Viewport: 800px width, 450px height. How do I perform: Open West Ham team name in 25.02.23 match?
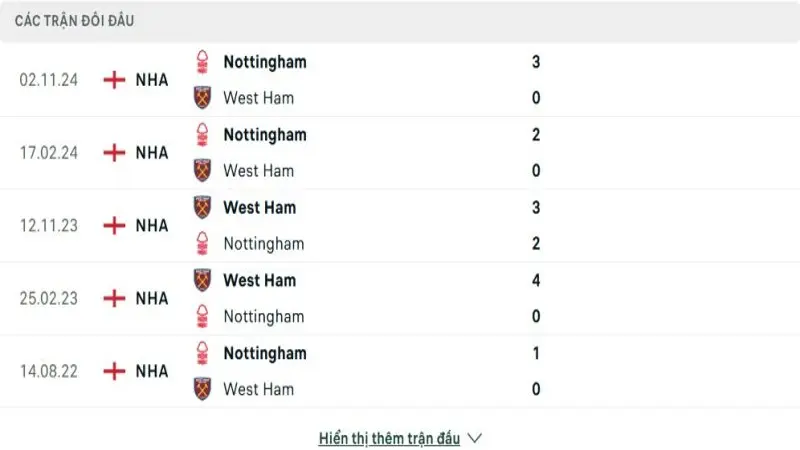tap(260, 280)
